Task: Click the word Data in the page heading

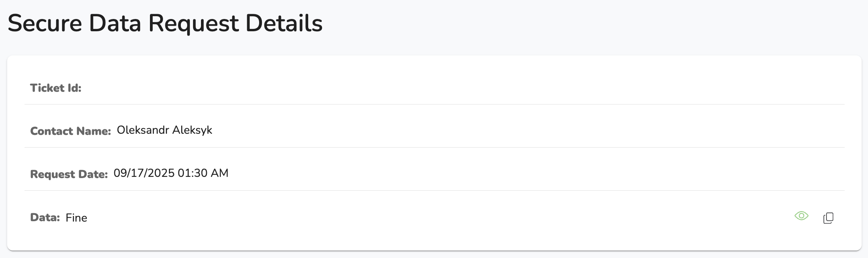Action: (x=115, y=23)
